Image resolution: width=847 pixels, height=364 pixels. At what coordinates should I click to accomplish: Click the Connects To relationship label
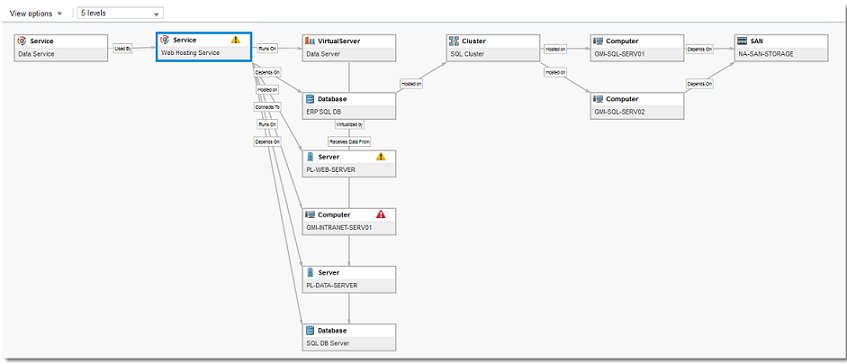pos(268,107)
